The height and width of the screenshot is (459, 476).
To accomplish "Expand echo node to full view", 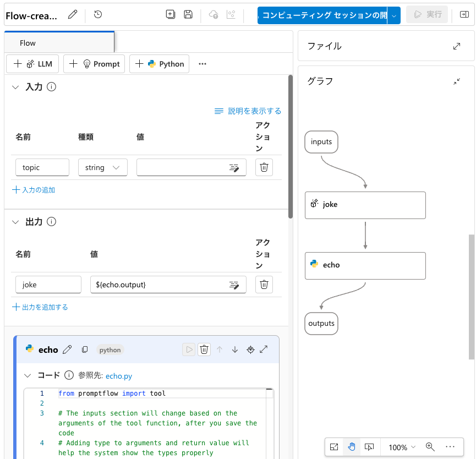I will [264, 349].
